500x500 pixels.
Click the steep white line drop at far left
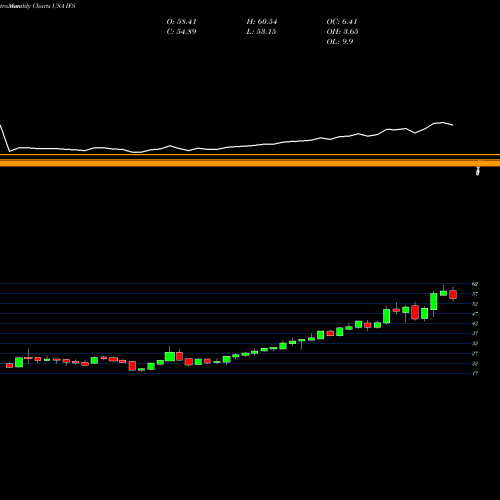(5, 138)
